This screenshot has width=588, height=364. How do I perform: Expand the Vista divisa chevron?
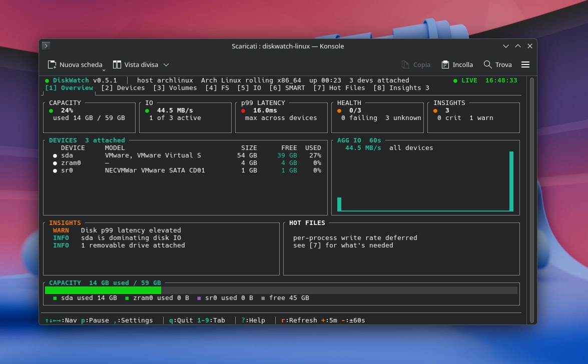pyautogui.click(x=166, y=65)
